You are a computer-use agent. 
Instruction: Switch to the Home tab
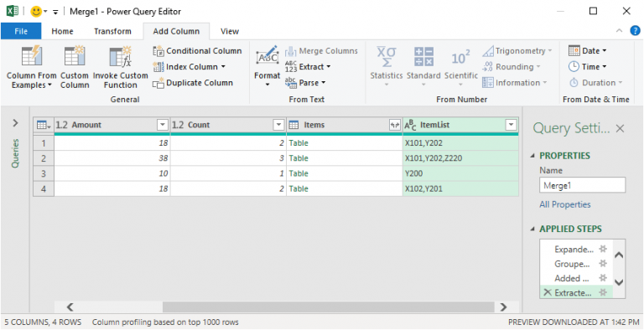pos(62,31)
